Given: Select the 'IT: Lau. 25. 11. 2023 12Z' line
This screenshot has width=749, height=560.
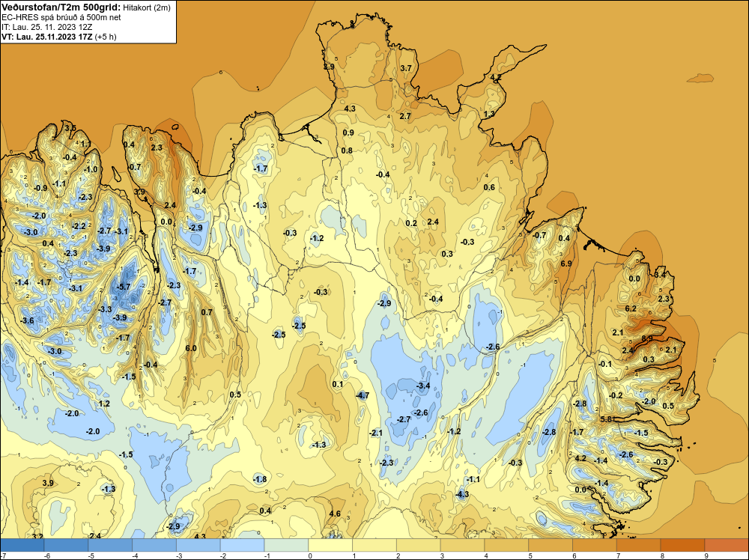Looking at the screenshot, I should coord(46,27).
